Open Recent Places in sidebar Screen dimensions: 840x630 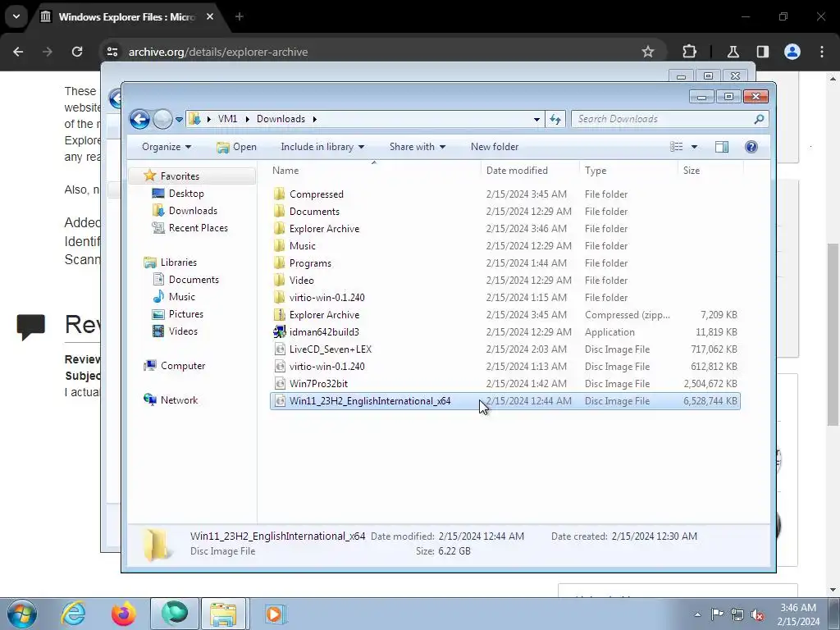pyautogui.click(x=199, y=228)
